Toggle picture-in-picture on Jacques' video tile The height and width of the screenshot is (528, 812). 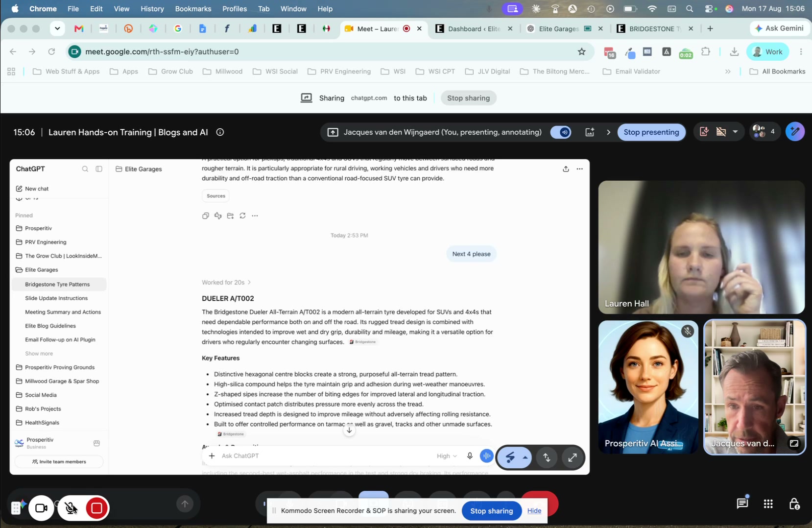tap(794, 443)
